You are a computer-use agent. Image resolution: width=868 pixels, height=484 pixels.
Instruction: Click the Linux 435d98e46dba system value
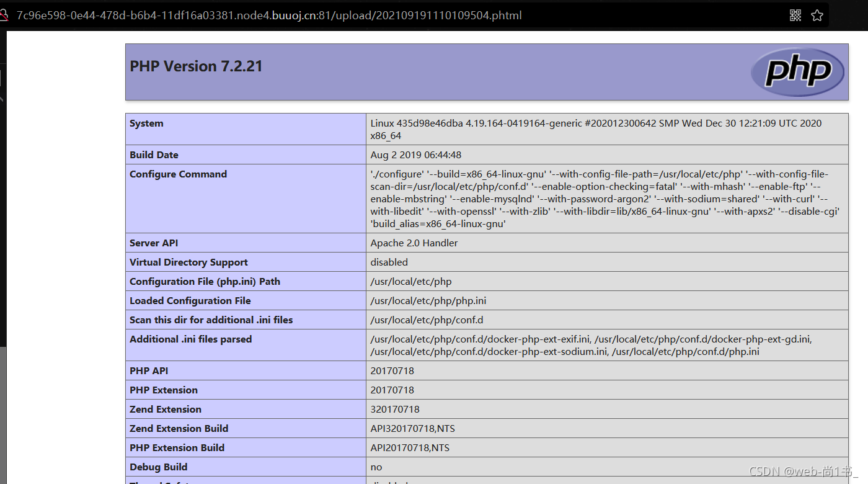(596, 129)
